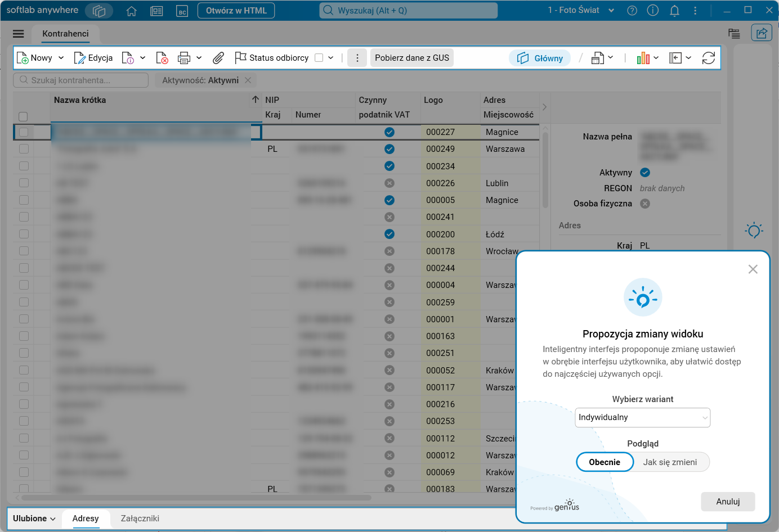
Task: Switch to the Kontrahenci tab
Action: point(65,34)
